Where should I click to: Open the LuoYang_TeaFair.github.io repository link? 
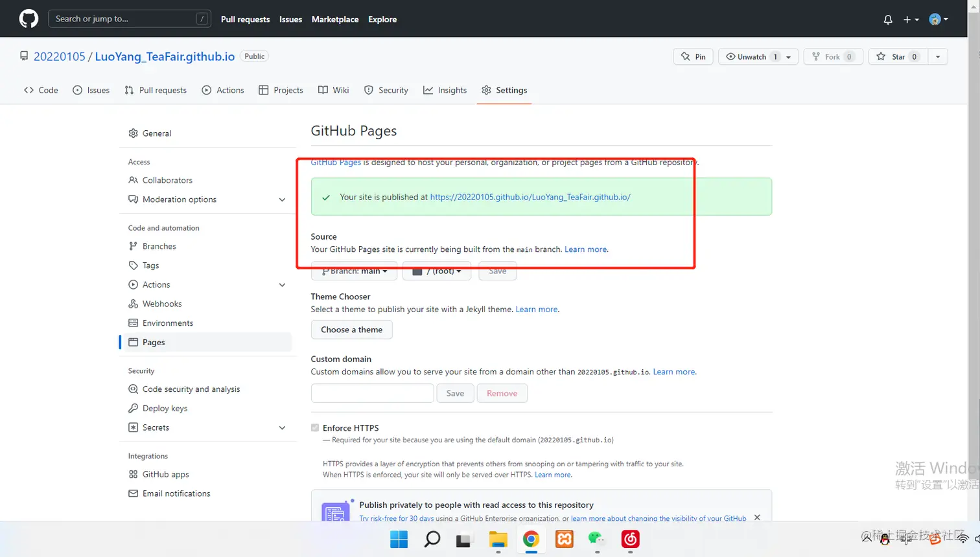(165, 56)
